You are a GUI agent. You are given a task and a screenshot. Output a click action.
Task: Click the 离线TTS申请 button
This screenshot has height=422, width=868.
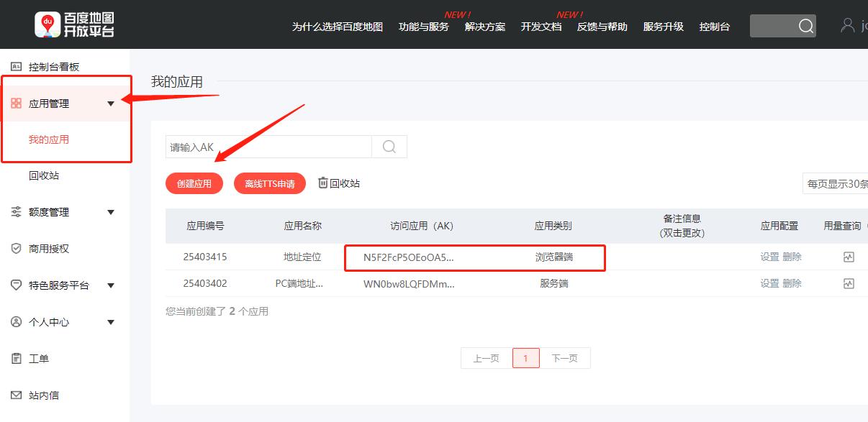point(269,183)
